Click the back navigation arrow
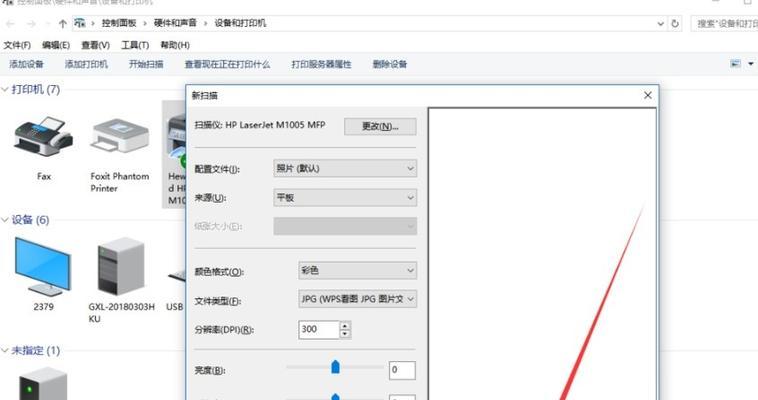Screen dimensions: 758x400 10,23
